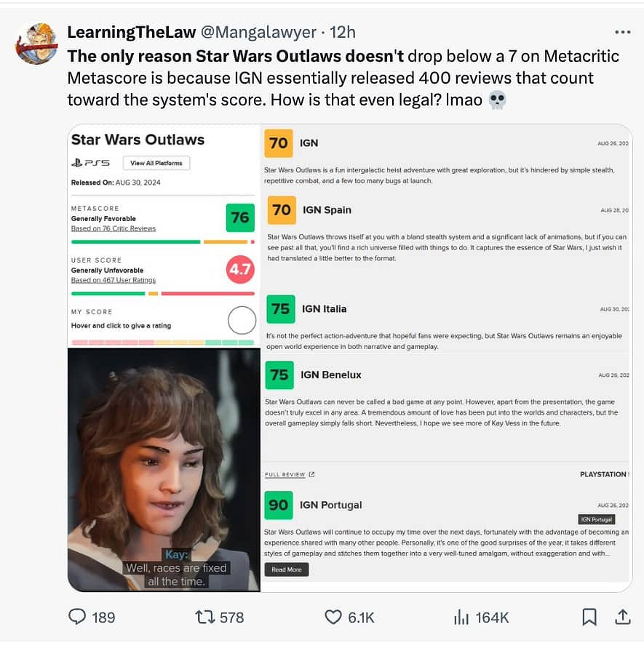Open LearningTheLaw profile avatar
The height and width of the screenshot is (651, 644).
coord(36,44)
